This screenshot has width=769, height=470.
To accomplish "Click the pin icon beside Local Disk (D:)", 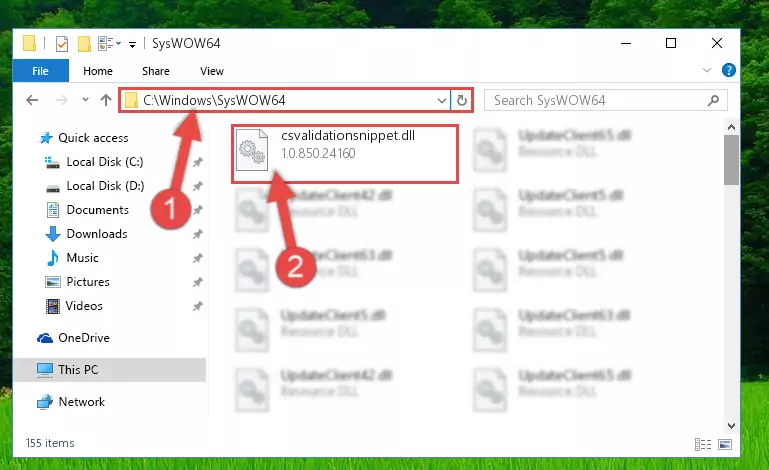I will tap(198, 186).
